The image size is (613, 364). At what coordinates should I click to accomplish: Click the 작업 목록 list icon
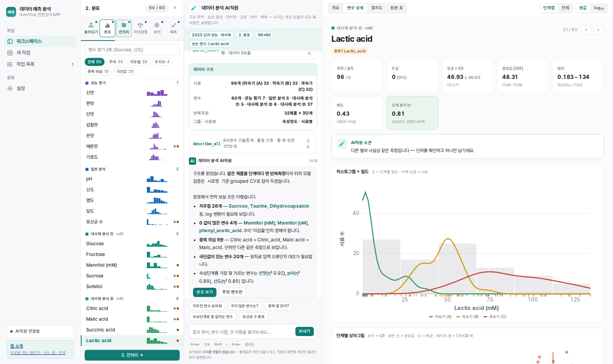tap(10, 64)
